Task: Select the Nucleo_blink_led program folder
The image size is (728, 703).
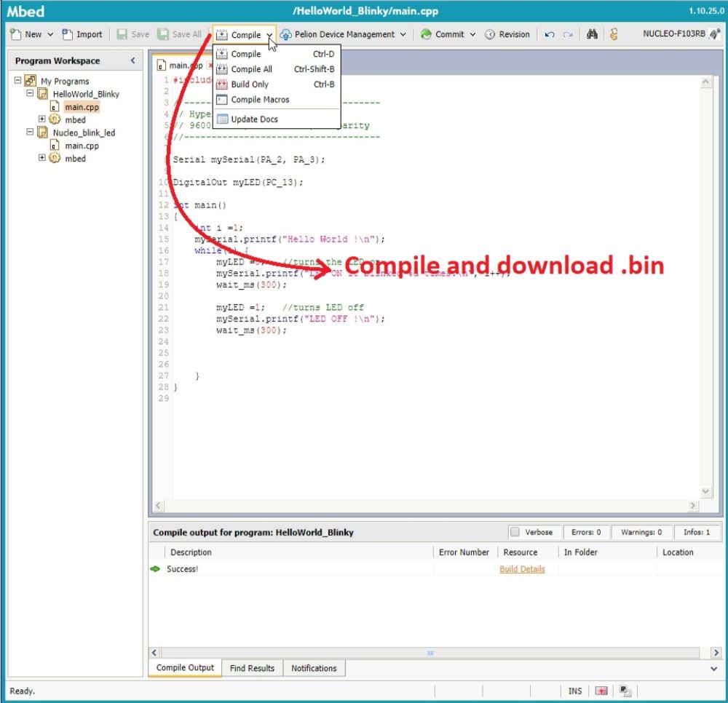Action: click(x=84, y=132)
